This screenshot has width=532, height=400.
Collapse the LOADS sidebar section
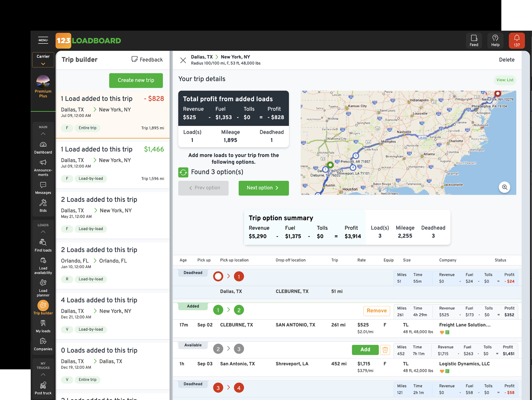(43, 232)
